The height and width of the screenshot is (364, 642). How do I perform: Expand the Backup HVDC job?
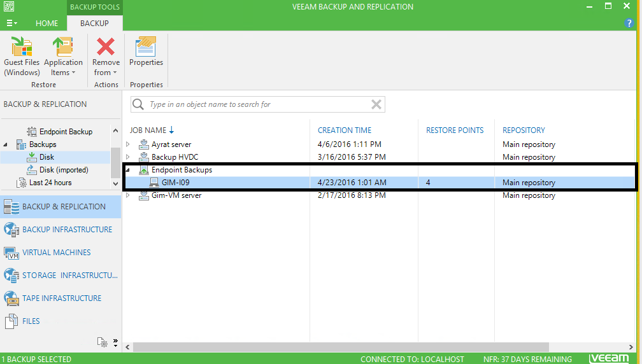tap(128, 157)
